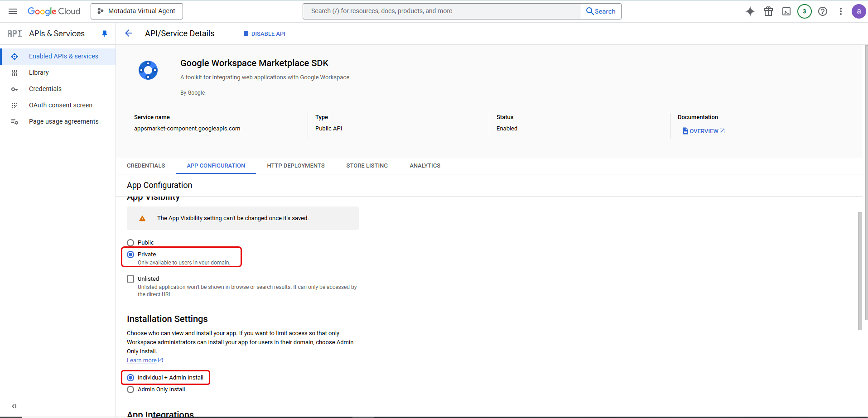Select Admin Only Install option
The width and height of the screenshot is (868, 418).
point(130,389)
